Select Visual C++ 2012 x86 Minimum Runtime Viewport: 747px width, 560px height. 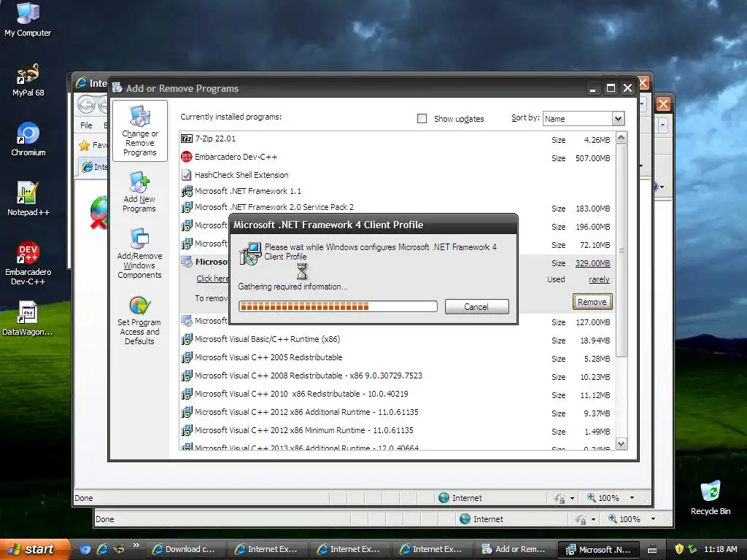(x=397, y=430)
